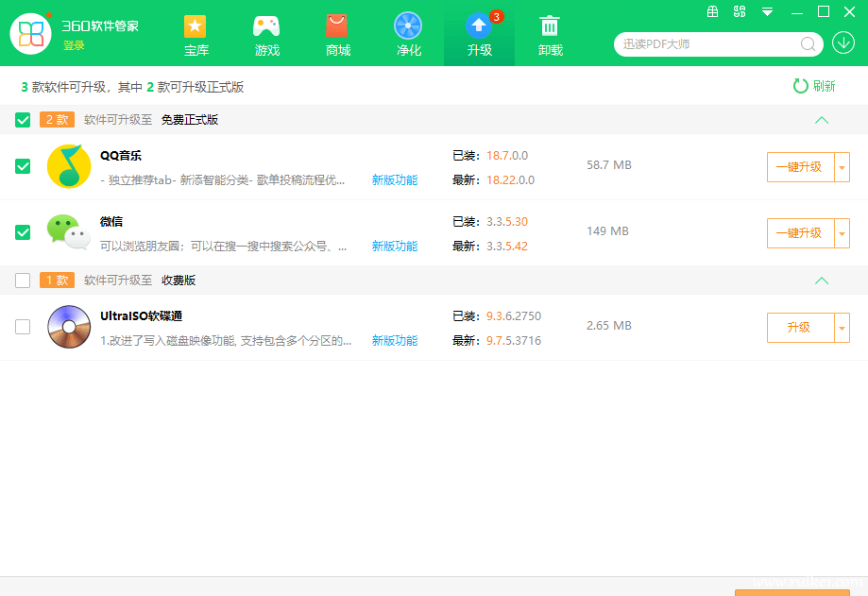
Task: Refresh the upgrade list with 刷新
Action: (814, 86)
